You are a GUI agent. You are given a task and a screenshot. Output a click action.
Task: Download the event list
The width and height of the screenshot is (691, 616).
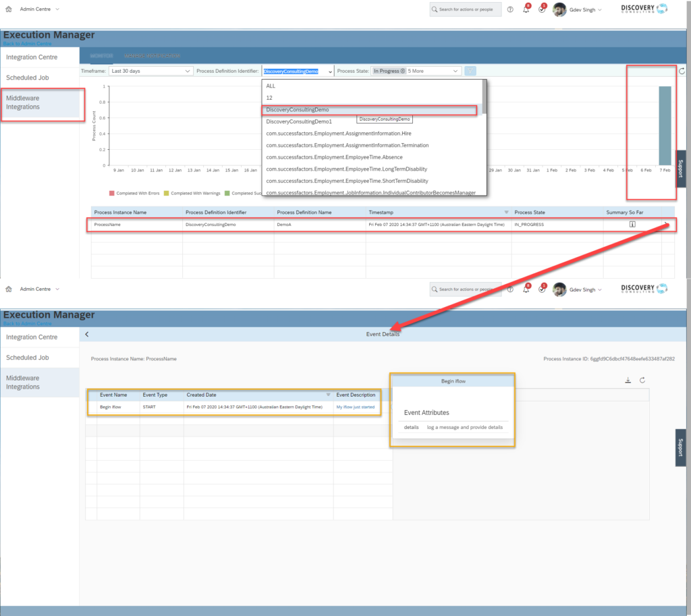coord(628,380)
